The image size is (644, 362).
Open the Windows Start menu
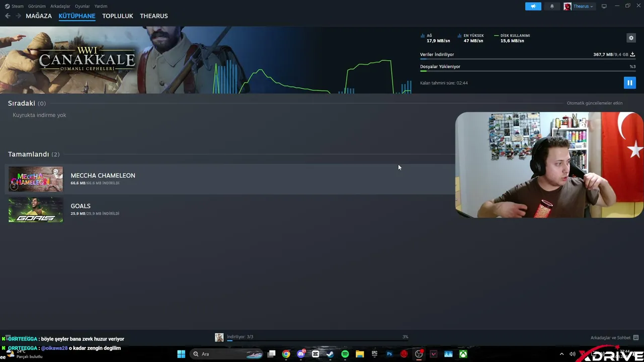pos(181,354)
